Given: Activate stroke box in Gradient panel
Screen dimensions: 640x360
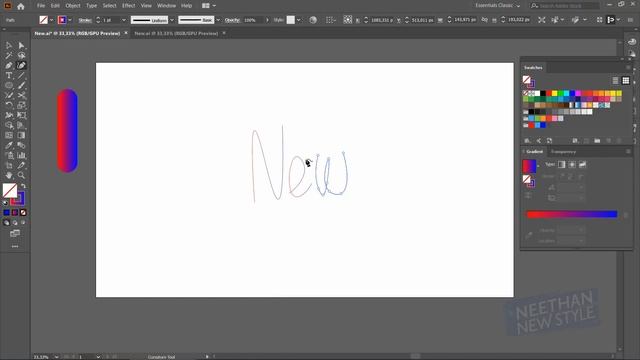Looking at the screenshot, I should [531, 184].
